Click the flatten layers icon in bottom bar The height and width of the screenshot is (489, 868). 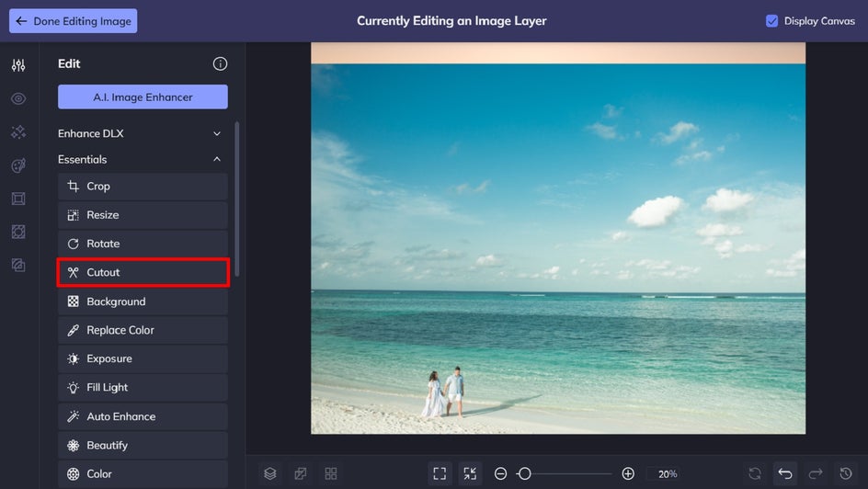(x=301, y=473)
